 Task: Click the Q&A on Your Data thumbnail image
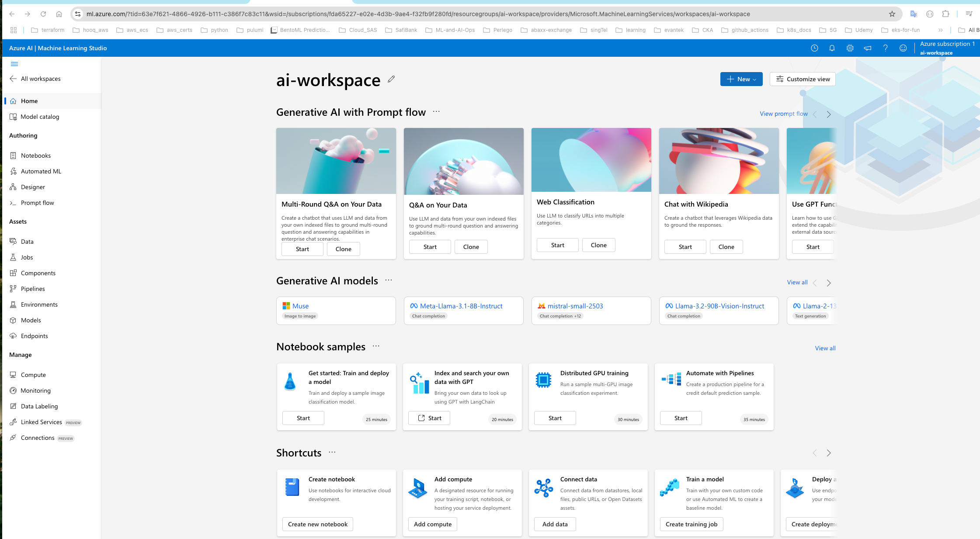pyautogui.click(x=464, y=161)
